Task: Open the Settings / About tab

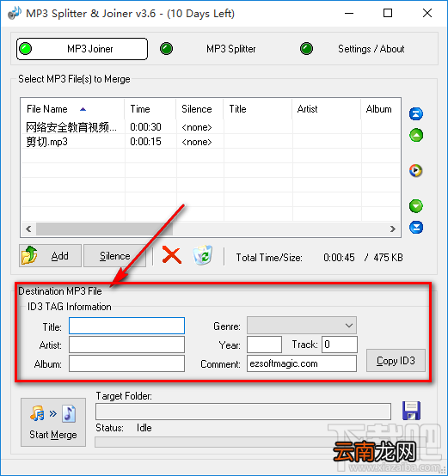Action: coord(371,49)
